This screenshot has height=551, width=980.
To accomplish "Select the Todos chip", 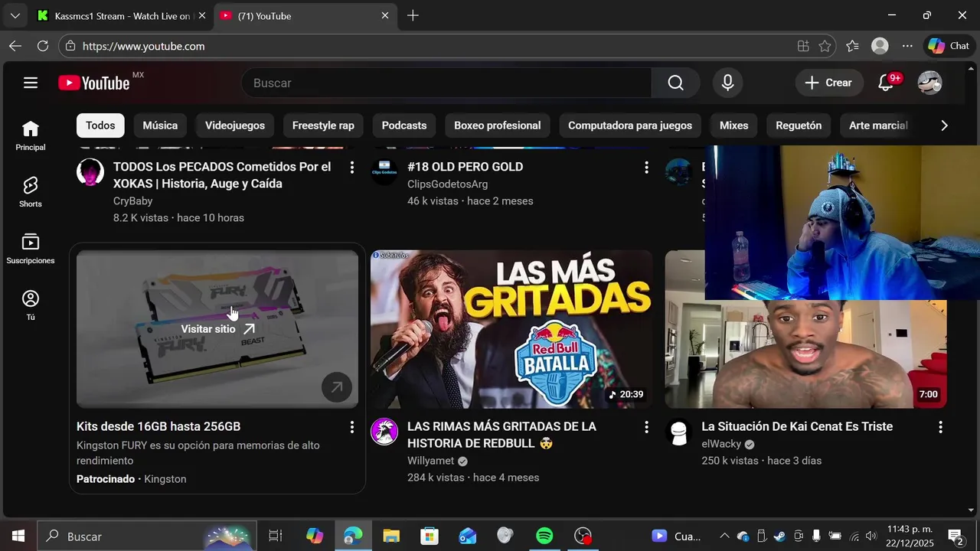I will tap(100, 126).
